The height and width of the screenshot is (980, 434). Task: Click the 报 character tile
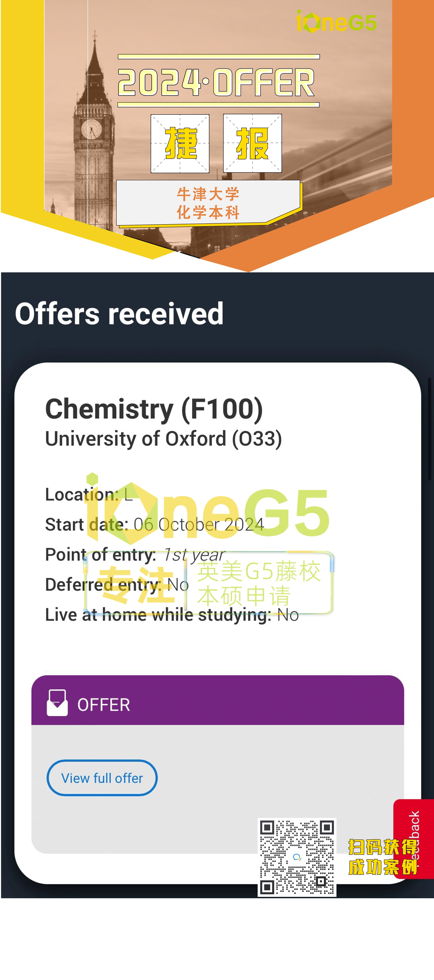click(x=252, y=143)
